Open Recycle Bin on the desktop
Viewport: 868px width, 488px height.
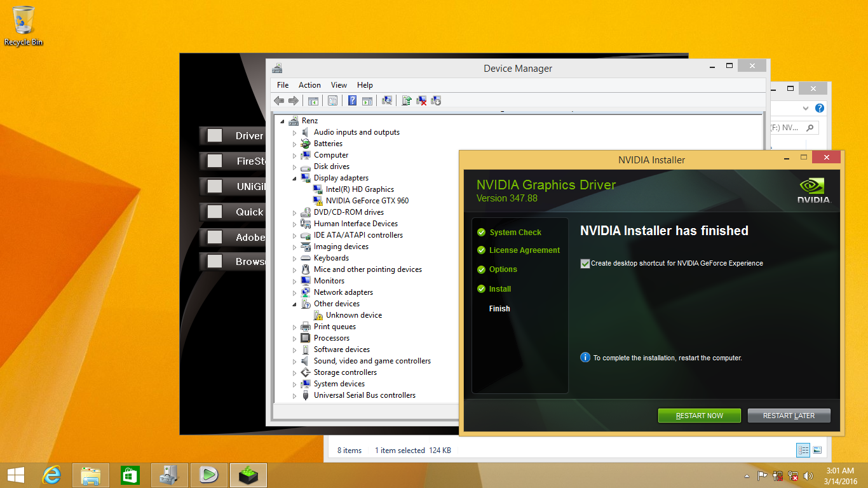(x=24, y=26)
